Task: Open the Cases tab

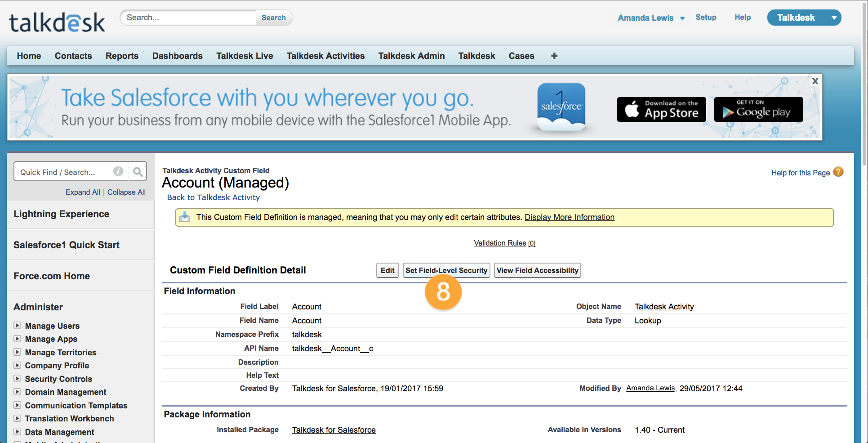Action: (x=521, y=56)
